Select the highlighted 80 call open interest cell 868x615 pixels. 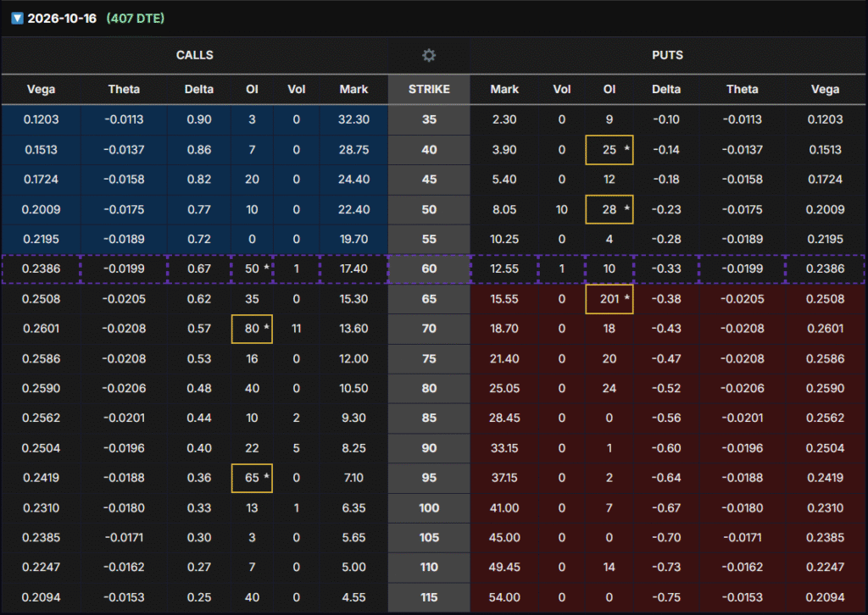[252, 330]
